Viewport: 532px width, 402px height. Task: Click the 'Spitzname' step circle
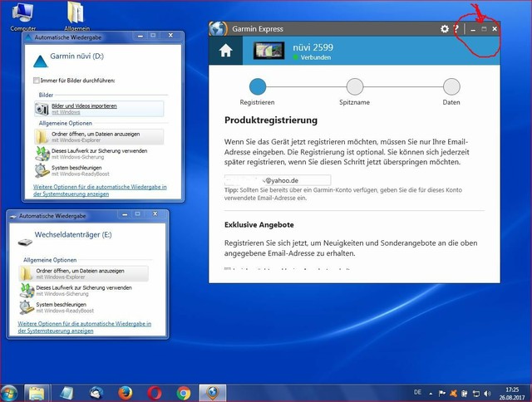click(355, 86)
